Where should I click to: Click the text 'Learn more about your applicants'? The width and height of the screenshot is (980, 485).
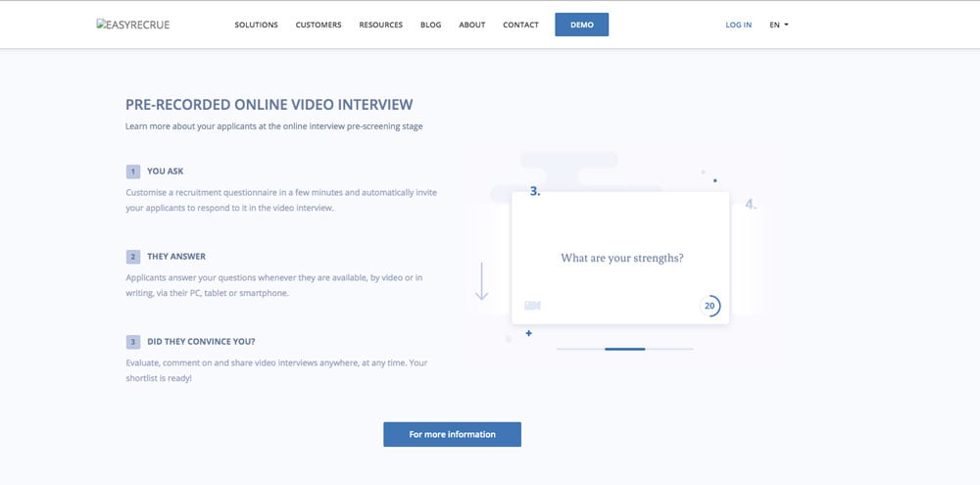tap(185, 126)
